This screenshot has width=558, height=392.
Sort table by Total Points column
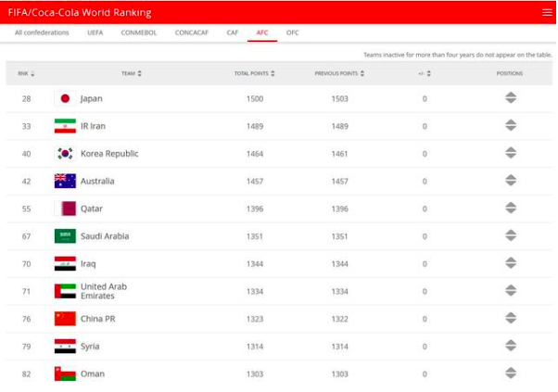point(255,73)
